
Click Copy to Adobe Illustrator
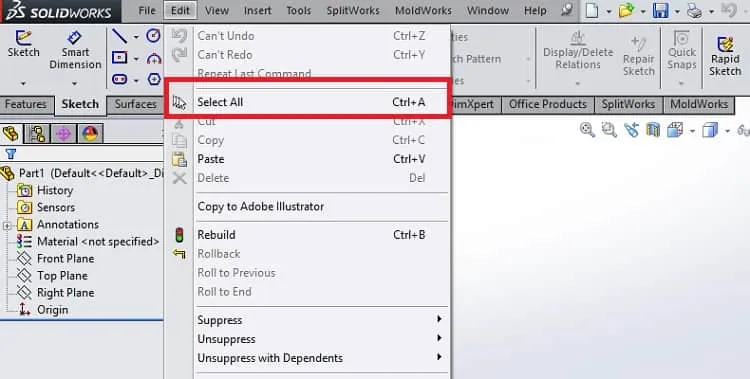[261, 206]
